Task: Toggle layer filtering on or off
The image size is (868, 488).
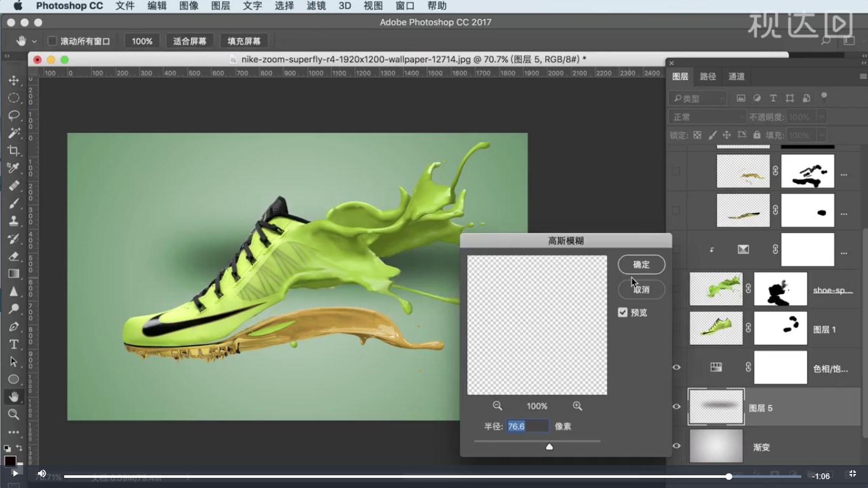Action: pos(824,98)
